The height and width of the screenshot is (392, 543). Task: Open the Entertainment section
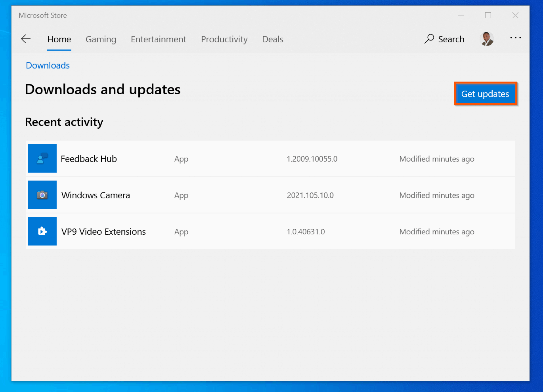coord(158,39)
